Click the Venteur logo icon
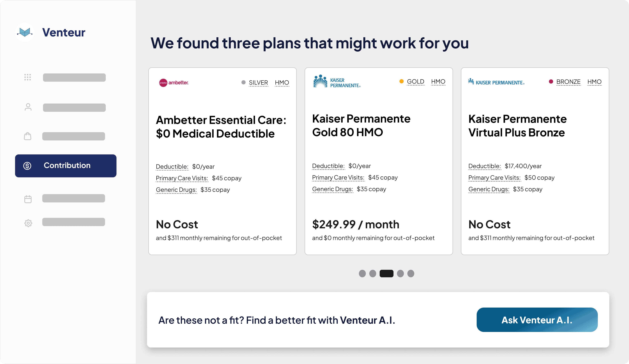The width and height of the screenshot is (629, 364). click(25, 32)
